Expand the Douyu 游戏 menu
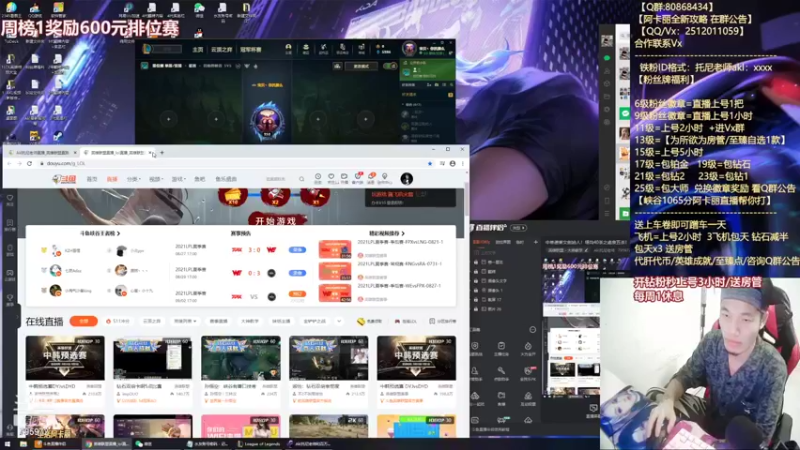 (x=178, y=179)
